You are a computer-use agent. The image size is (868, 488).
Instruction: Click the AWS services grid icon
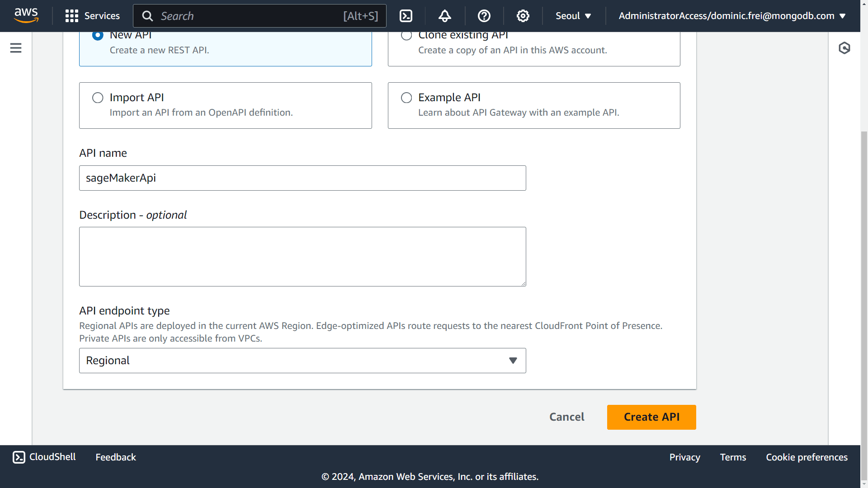tap(71, 15)
